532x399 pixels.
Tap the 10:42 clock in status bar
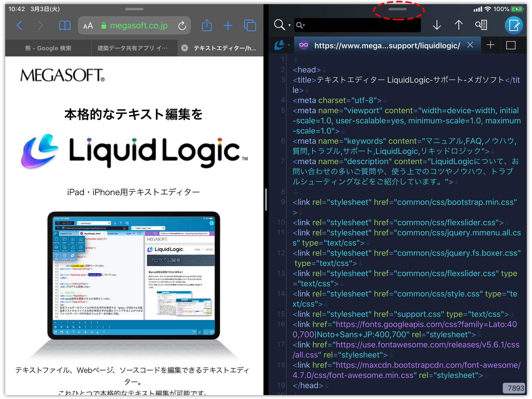[x=16, y=9]
